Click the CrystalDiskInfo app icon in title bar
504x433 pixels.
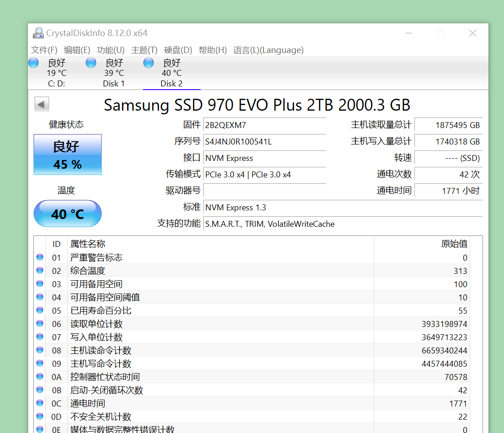[38, 33]
